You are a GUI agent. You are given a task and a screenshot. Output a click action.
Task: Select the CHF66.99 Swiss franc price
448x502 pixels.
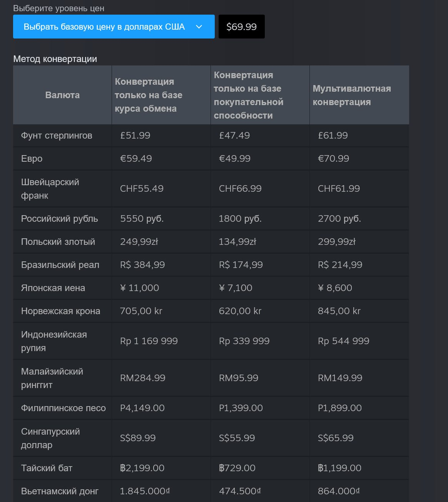click(240, 189)
